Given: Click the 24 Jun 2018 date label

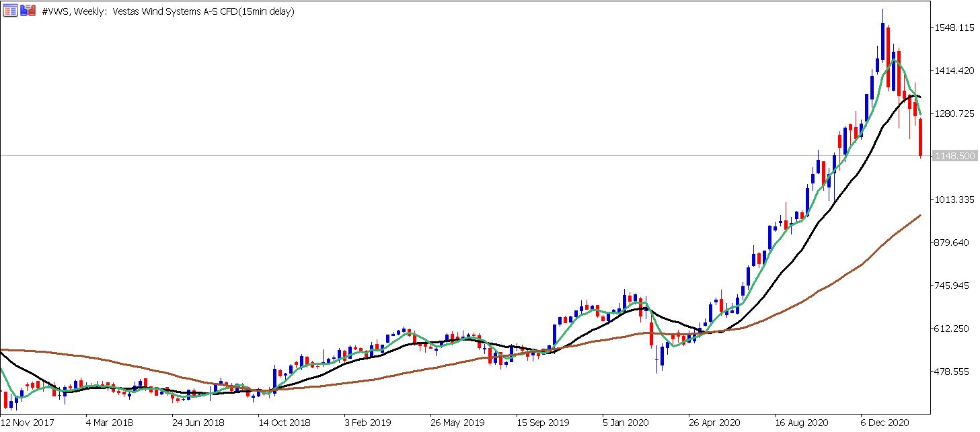Looking at the screenshot, I should 198,423.
